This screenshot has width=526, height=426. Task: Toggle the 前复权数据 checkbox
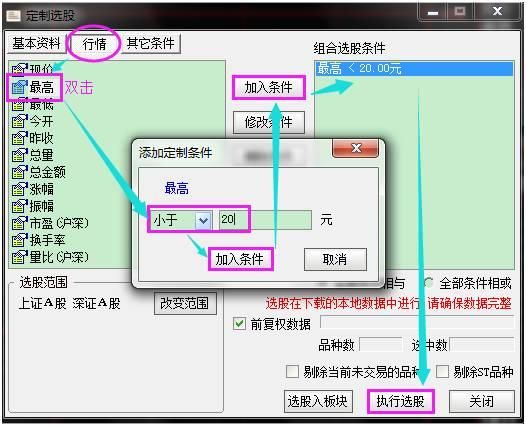[239, 324]
